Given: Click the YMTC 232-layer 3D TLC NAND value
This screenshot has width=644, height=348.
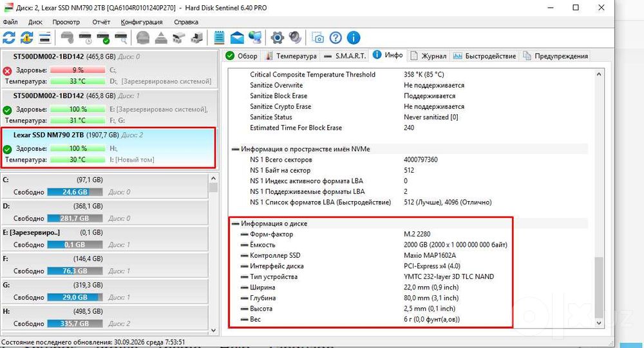Looking at the screenshot, I should click(x=449, y=277).
